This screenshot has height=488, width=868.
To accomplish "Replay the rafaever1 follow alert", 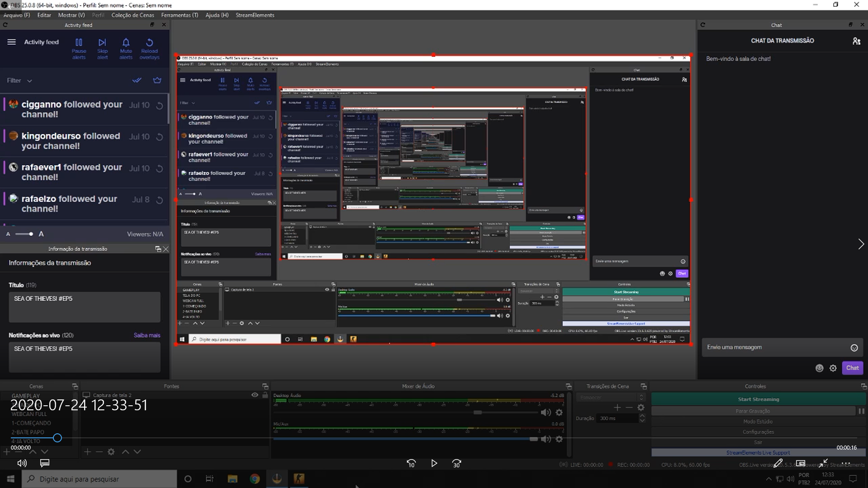I will click(x=159, y=169).
